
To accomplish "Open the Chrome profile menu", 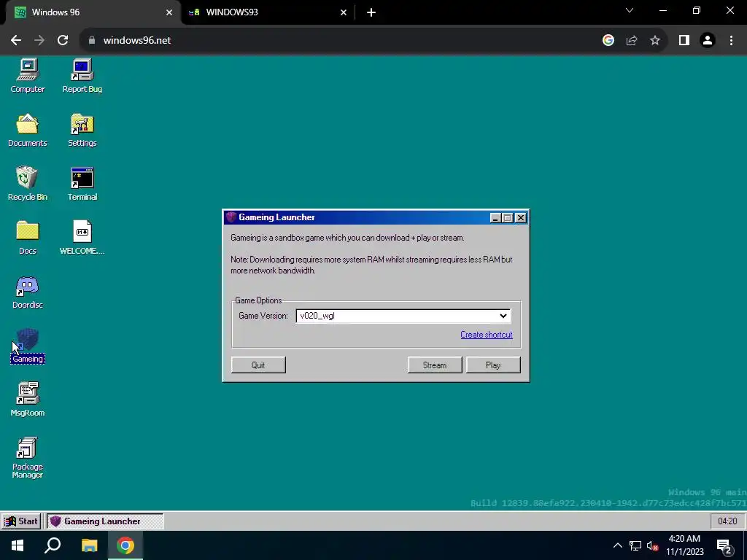I will (x=708, y=41).
